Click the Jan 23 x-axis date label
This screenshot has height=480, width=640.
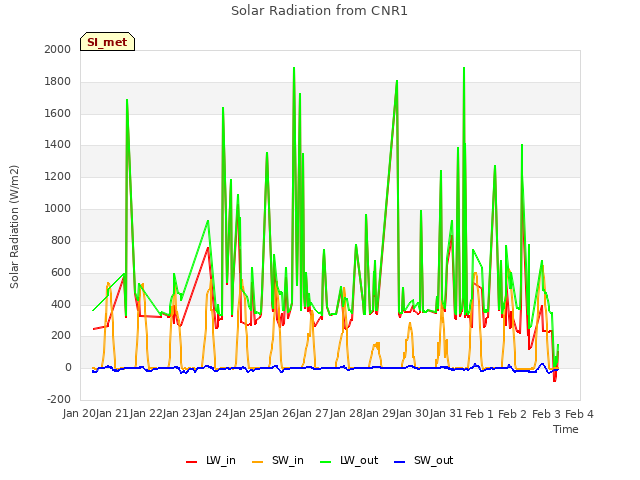tap(179, 414)
